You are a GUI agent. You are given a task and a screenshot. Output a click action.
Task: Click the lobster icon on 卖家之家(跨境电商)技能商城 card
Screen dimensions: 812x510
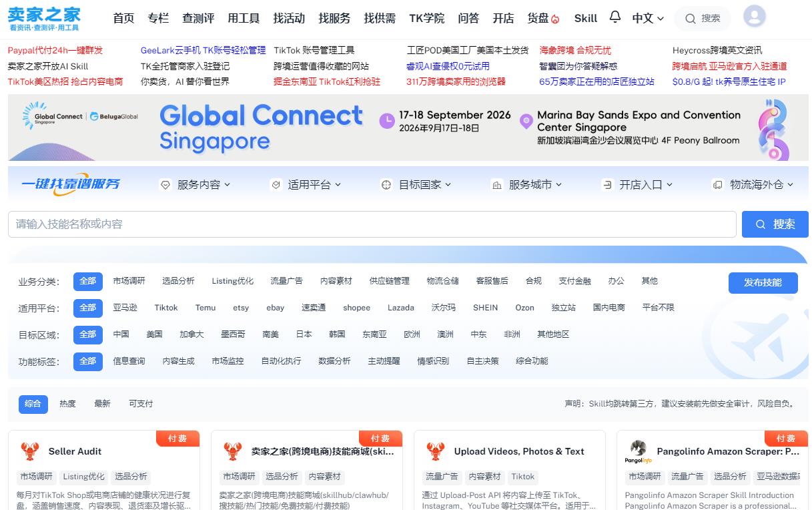pyautogui.click(x=233, y=451)
